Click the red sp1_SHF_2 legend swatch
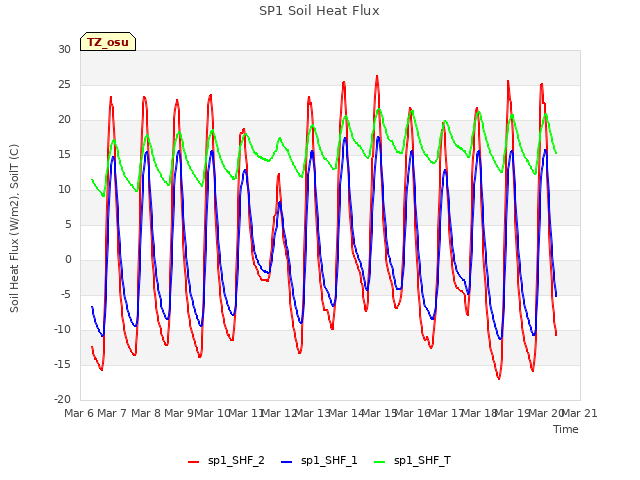 tap(193, 462)
